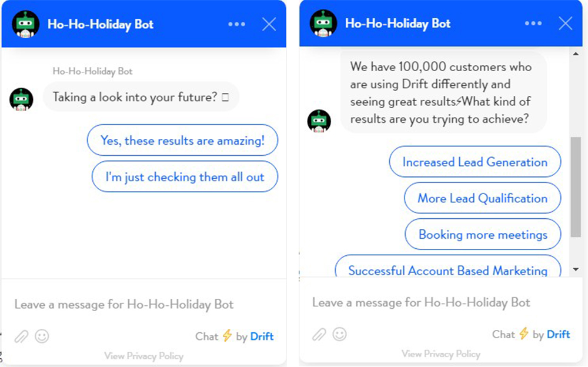
Task: Choose "I'm just checking them all out" reply
Action: tap(185, 177)
